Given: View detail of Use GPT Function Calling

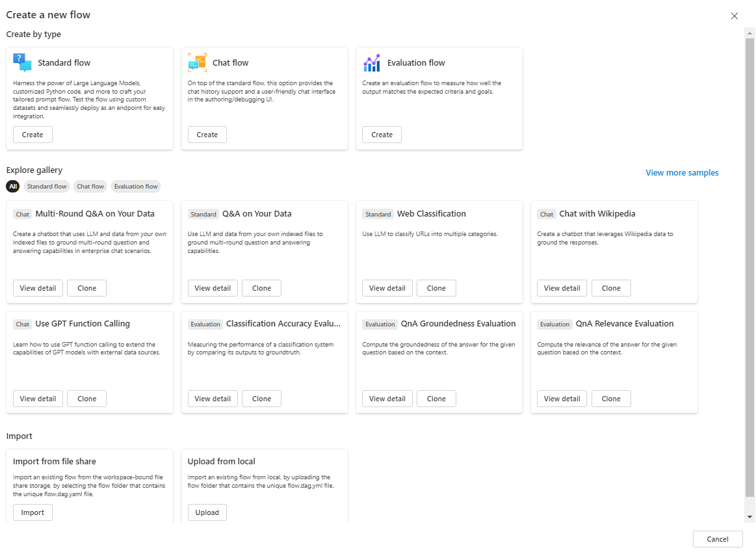Looking at the screenshot, I should click(38, 399).
